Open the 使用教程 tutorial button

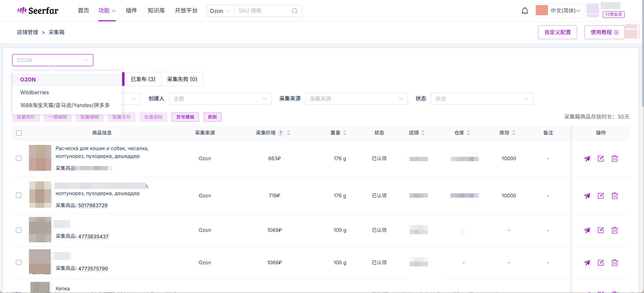tap(604, 32)
